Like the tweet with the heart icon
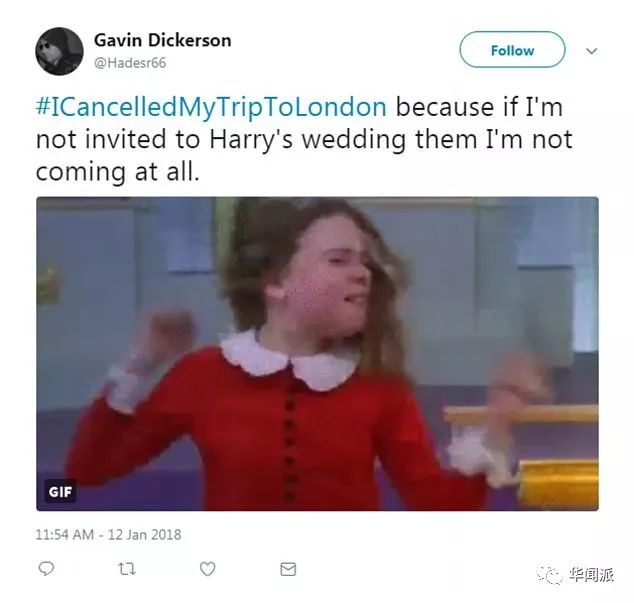634x603 pixels. pyautogui.click(x=207, y=569)
